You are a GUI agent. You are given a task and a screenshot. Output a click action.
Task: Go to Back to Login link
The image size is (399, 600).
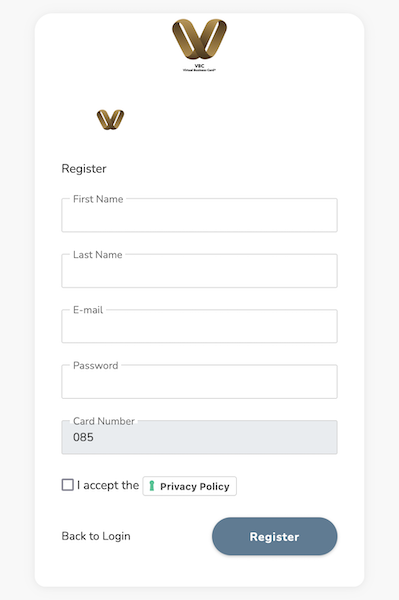point(96,536)
